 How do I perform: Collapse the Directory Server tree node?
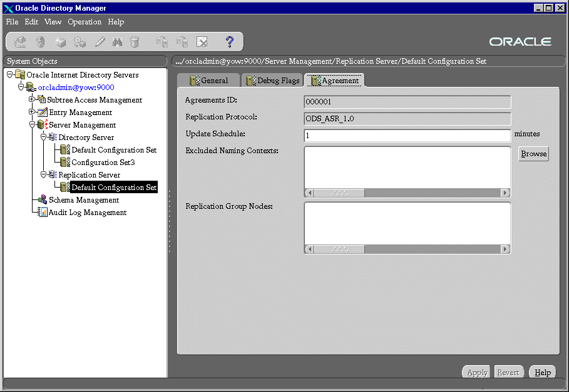point(44,137)
